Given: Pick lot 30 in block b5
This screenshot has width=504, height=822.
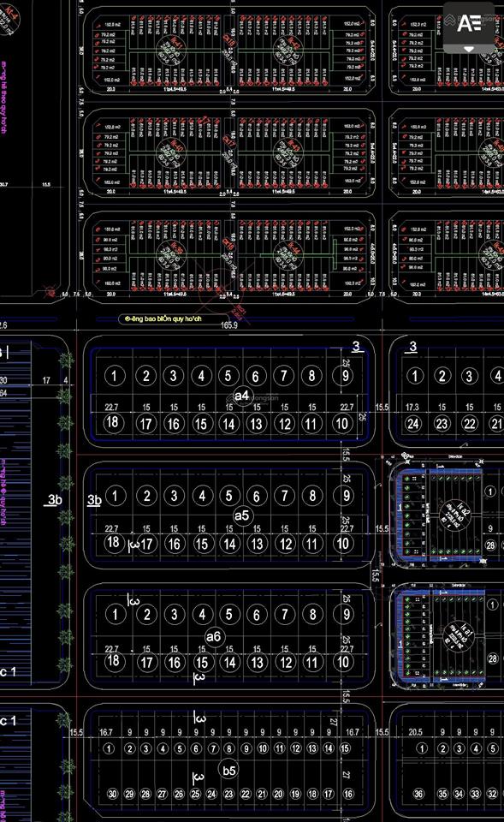Looking at the screenshot, I should pos(113,794).
